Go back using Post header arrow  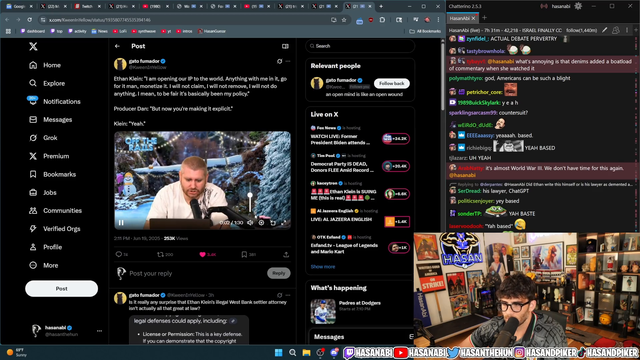[118, 46]
